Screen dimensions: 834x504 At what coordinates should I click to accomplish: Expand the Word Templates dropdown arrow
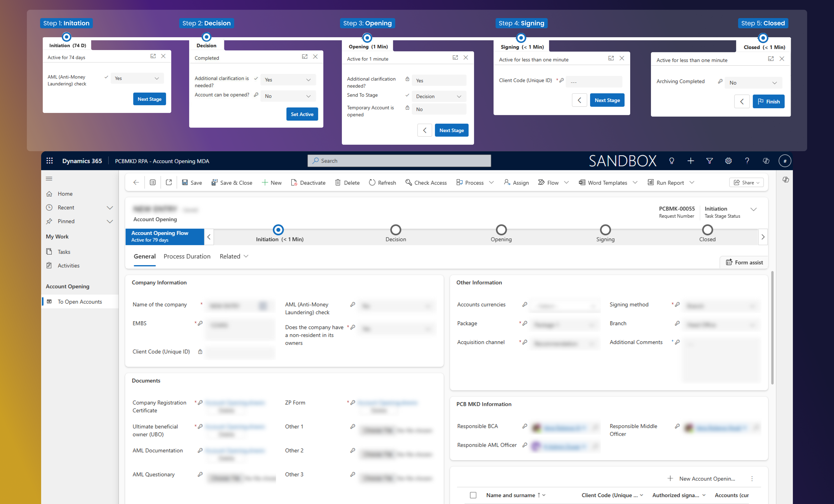(635, 183)
